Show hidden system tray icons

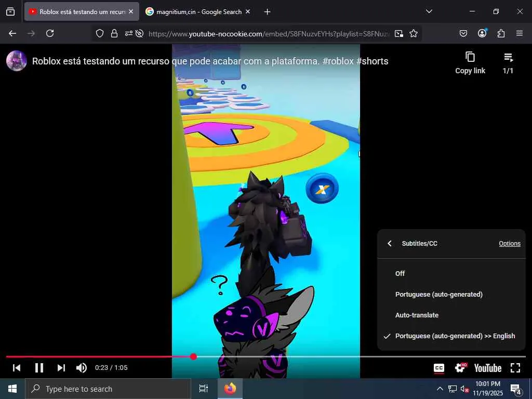click(440, 389)
